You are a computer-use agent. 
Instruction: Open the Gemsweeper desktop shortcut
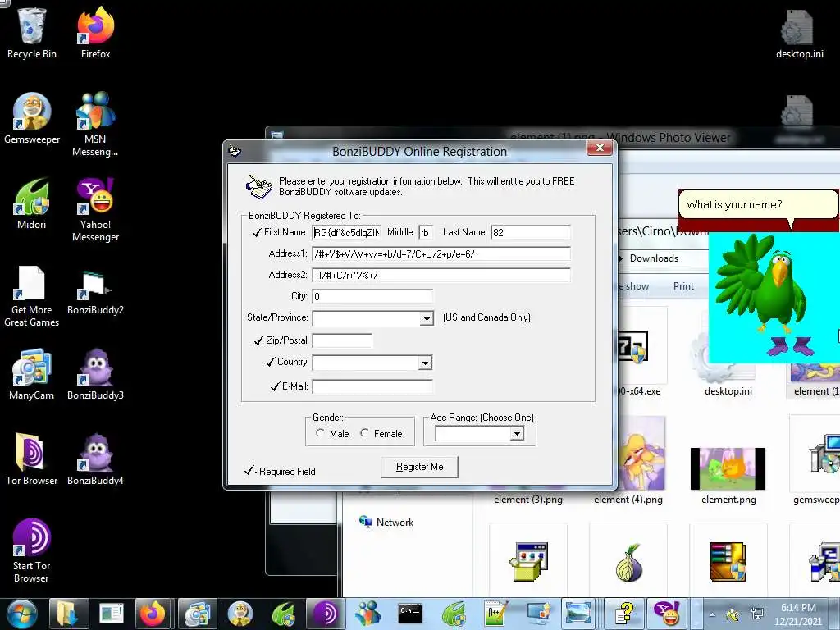(32, 118)
